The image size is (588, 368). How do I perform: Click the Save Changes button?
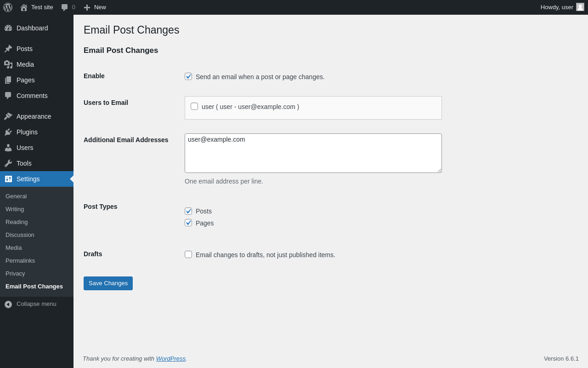(108, 283)
